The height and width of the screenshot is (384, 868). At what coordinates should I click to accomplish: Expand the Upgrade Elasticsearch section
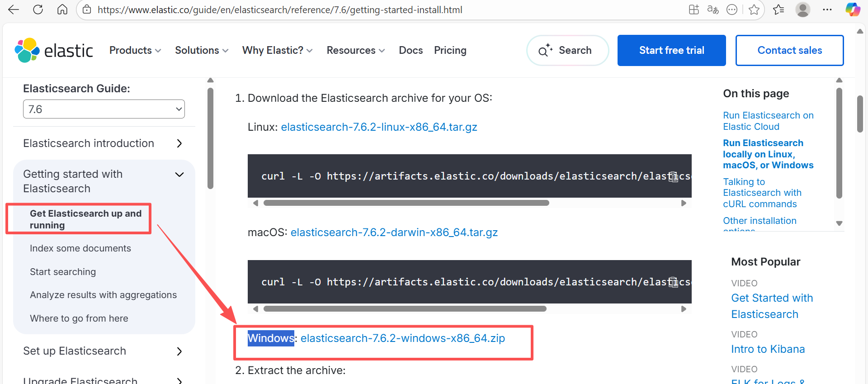point(179,381)
